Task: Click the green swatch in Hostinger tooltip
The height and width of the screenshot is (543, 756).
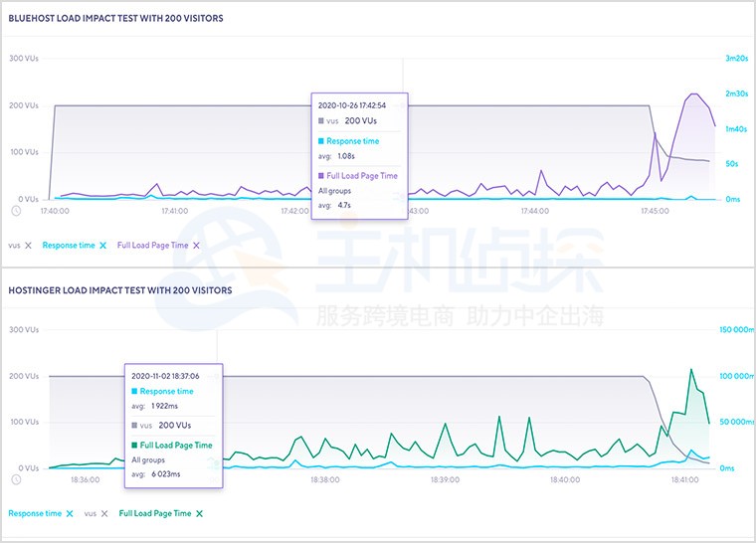Action: [135, 445]
